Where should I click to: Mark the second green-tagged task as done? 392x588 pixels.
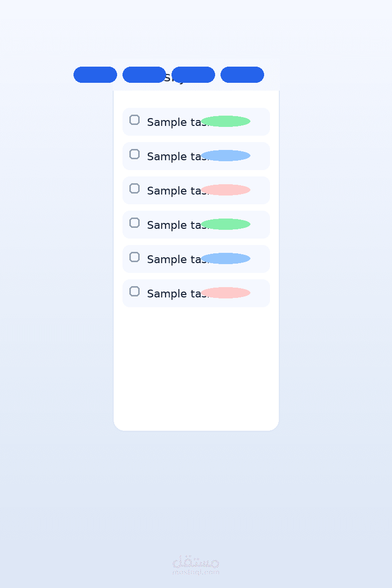point(134,223)
